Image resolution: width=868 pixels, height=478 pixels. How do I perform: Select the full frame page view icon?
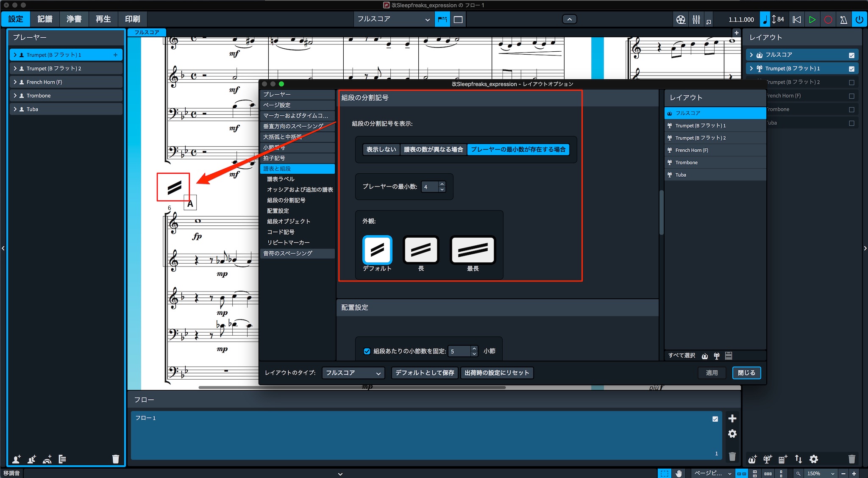coord(458,19)
